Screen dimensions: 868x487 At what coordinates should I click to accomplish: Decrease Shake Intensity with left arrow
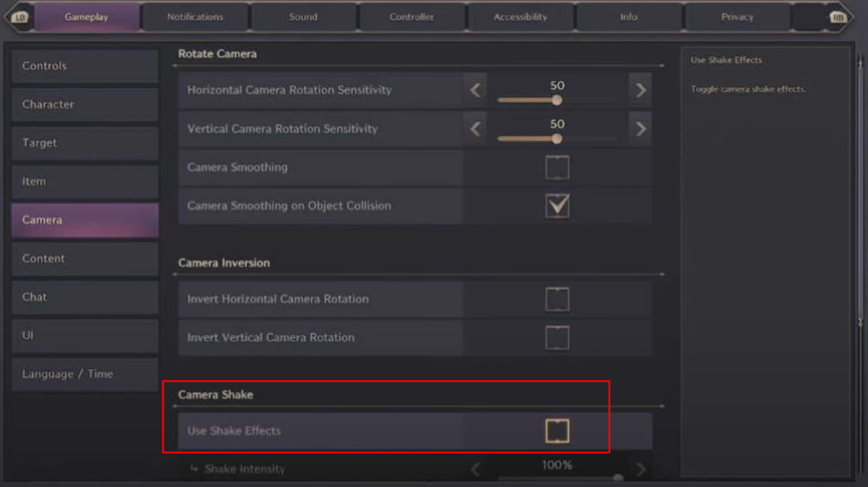(476, 469)
